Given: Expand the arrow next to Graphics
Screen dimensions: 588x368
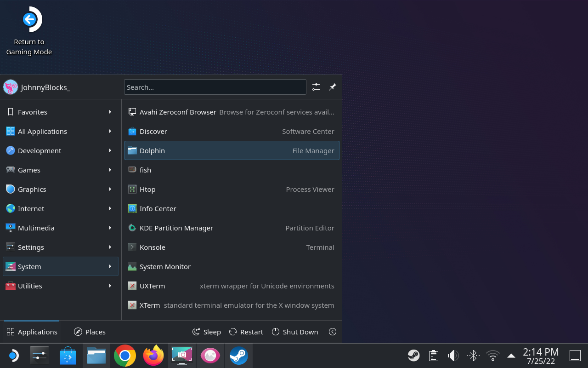Looking at the screenshot, I should click(x=110, y=189).
